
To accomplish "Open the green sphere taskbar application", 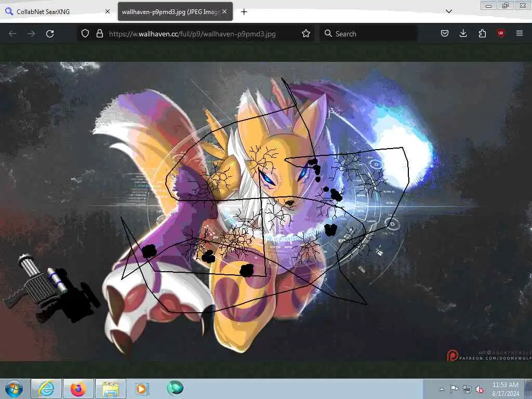I will (x=175, y=388).
